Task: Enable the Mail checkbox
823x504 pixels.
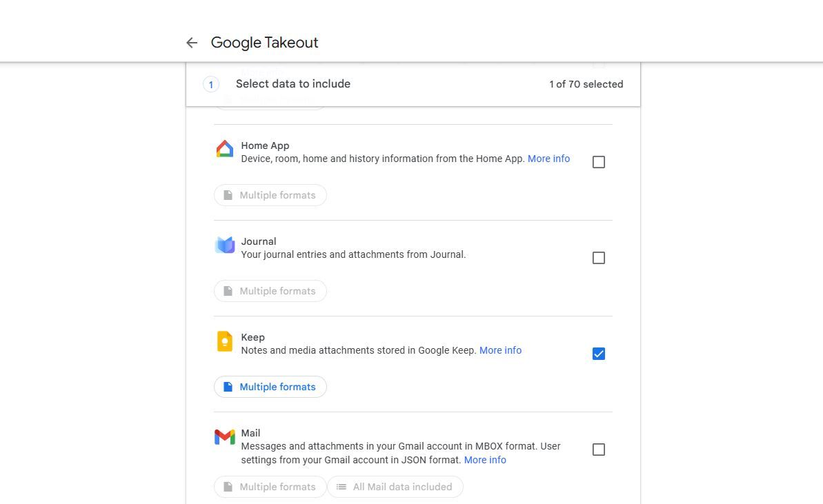Action: coord(598,449)
